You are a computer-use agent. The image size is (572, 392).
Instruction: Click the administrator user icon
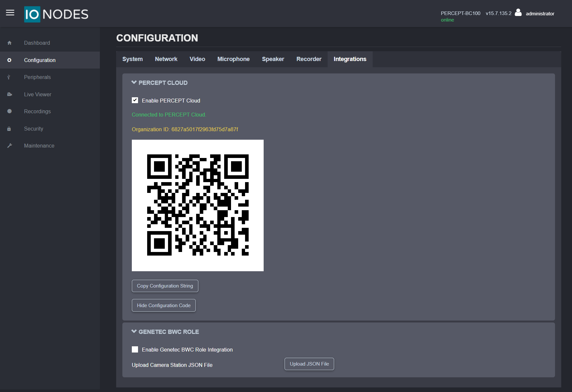pos(518,12)
